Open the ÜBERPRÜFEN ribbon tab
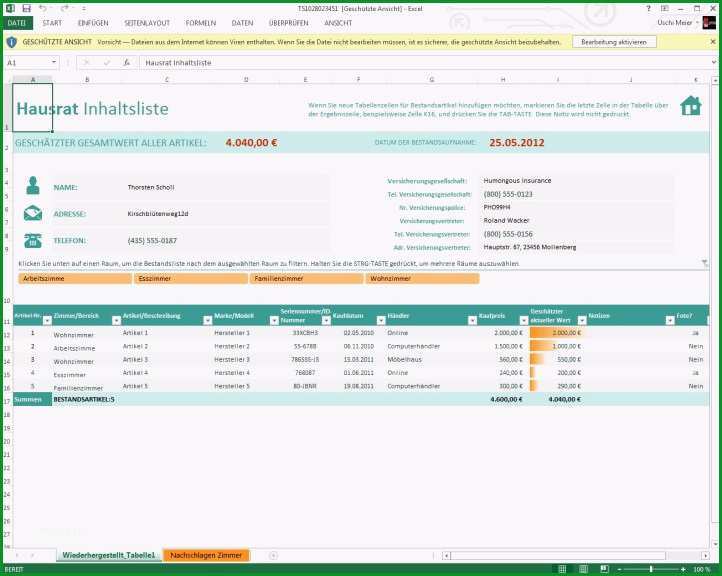The image size is (722, 576). pos(289,23)
